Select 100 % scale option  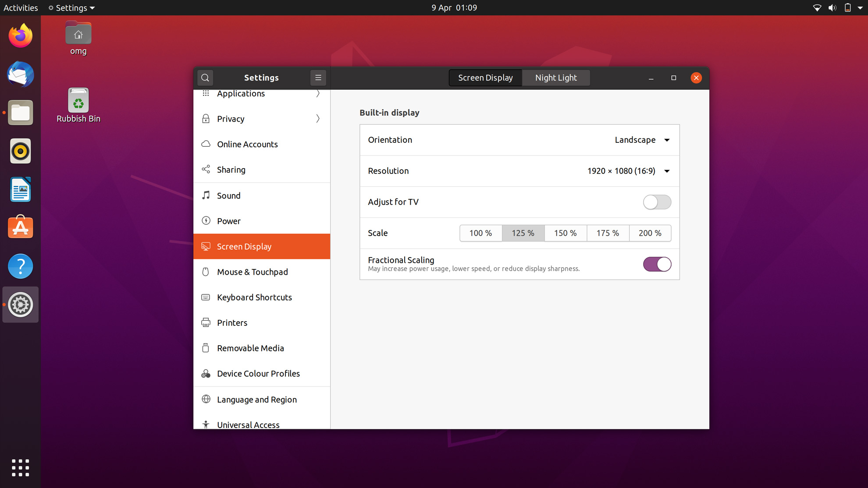(x=480, y=233)
